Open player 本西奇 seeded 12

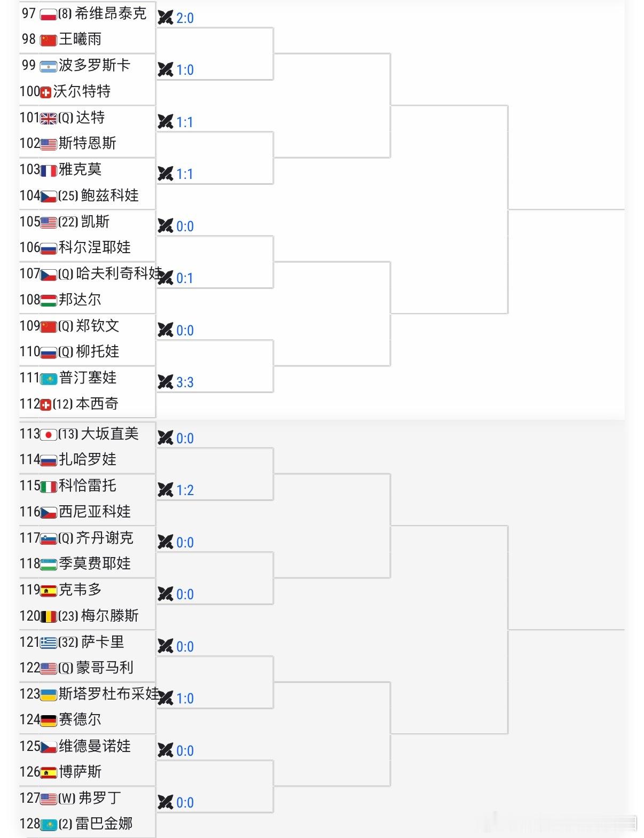coord(97,404)
